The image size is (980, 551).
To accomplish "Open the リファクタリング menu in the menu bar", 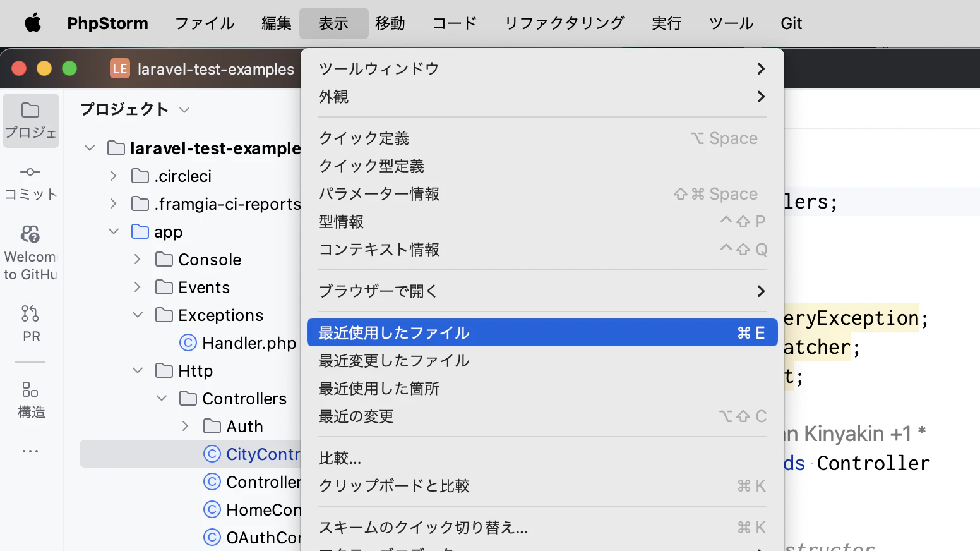I will tap(565, 23).
